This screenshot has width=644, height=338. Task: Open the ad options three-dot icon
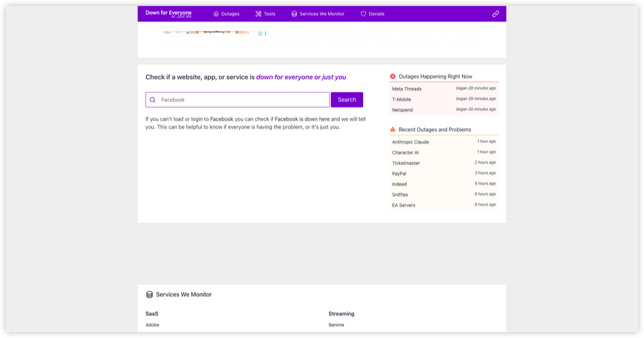point(266,33)
